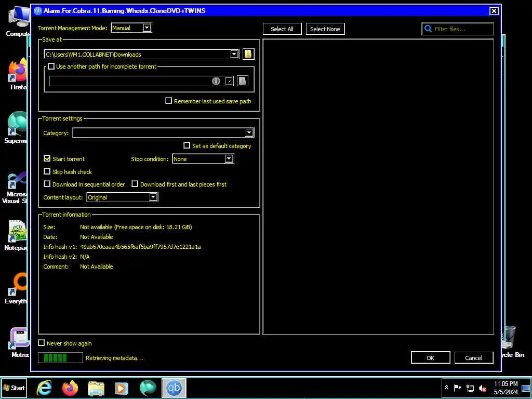532x399 pixels.
Task: Open the Stop condition dropdown
Action: (x=203, y=159)
